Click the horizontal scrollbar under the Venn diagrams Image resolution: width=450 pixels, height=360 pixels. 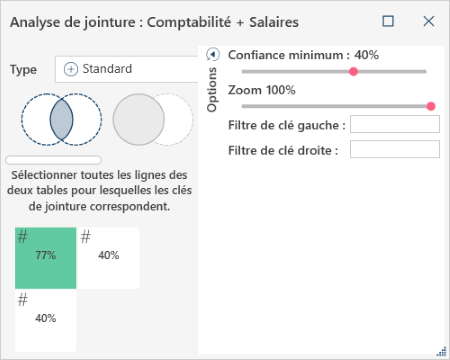[53, 160]
